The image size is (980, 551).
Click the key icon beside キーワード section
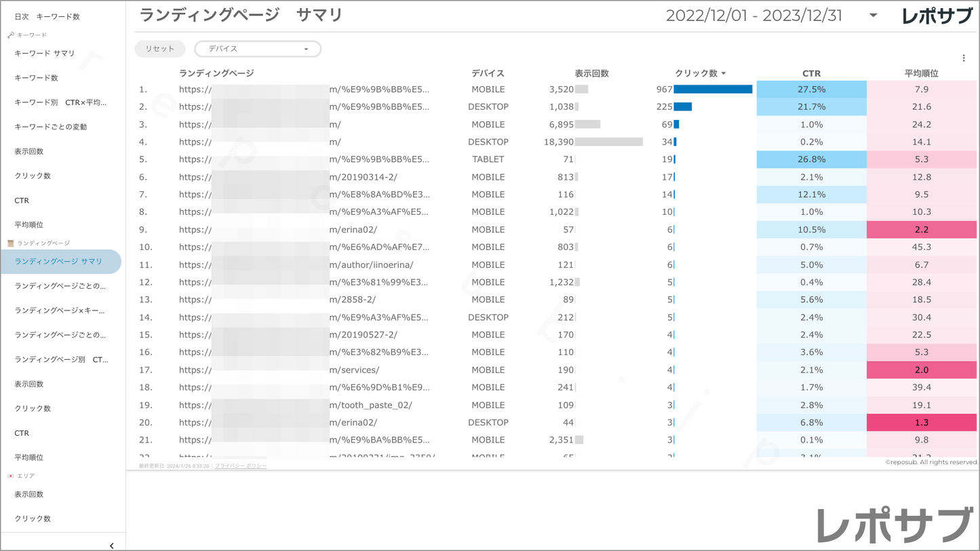point(11,35)
